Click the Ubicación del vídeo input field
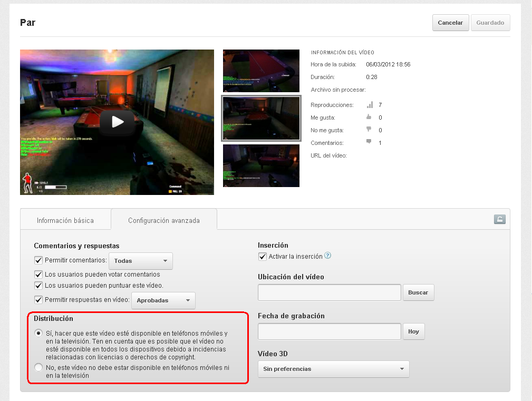 tap(330, 292)
